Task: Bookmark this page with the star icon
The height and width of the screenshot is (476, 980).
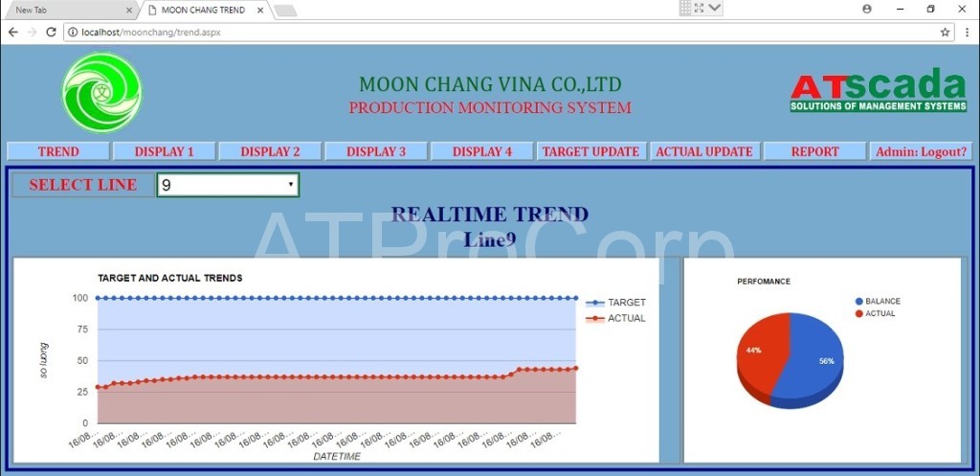Action: click(945, 32)
